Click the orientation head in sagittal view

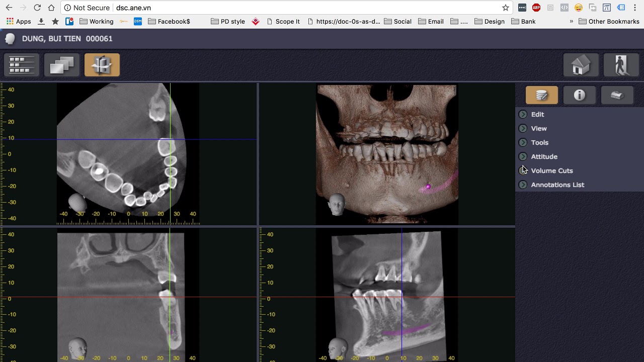click(x=337, y=348)
